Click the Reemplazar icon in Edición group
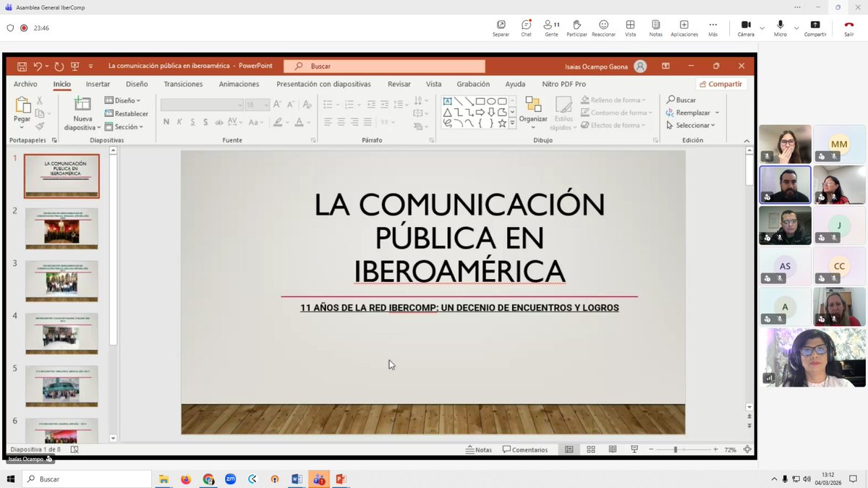The width and height of the screenshot is (868, 488). pos(670,113)
